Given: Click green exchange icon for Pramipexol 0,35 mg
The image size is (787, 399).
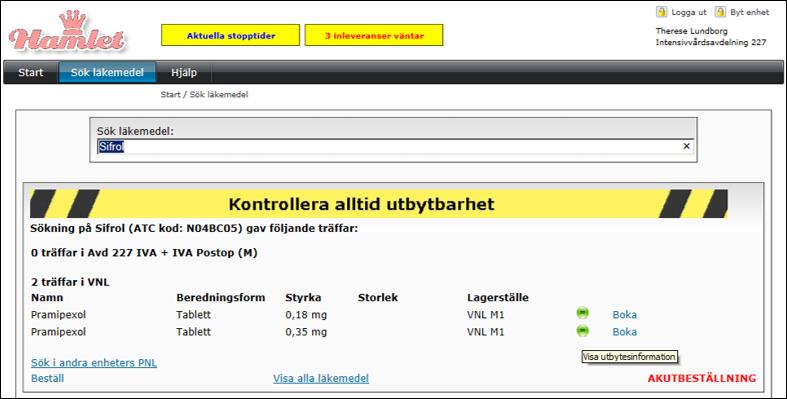Looking at the screenshot, I should tap(582, 330).
